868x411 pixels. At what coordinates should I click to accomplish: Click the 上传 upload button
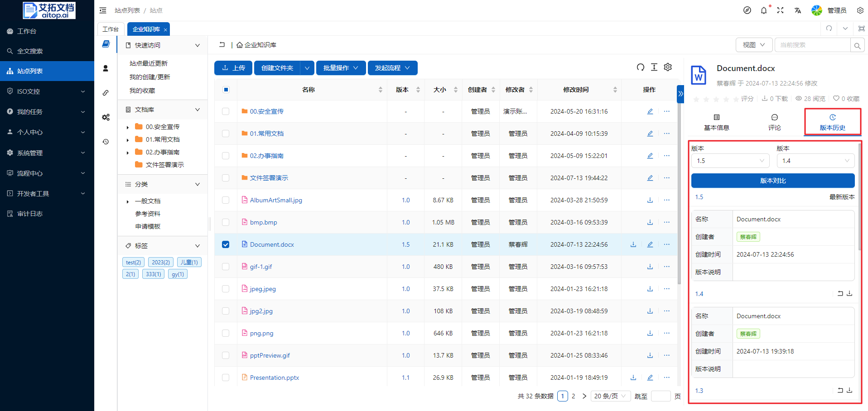pos(233,68)
